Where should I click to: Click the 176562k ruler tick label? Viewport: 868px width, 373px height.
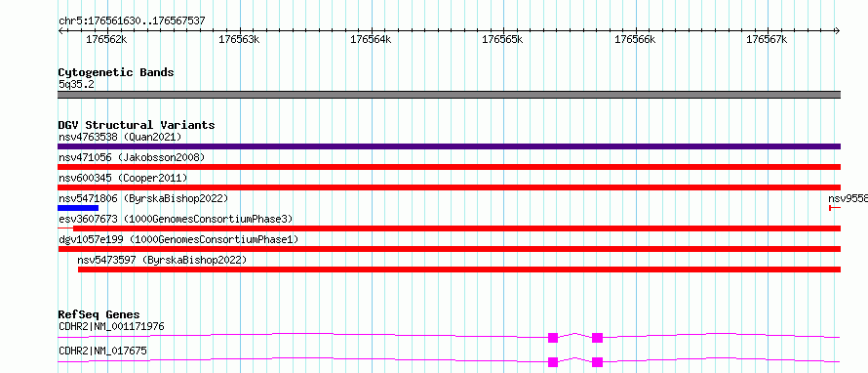[x=107, y=40]
